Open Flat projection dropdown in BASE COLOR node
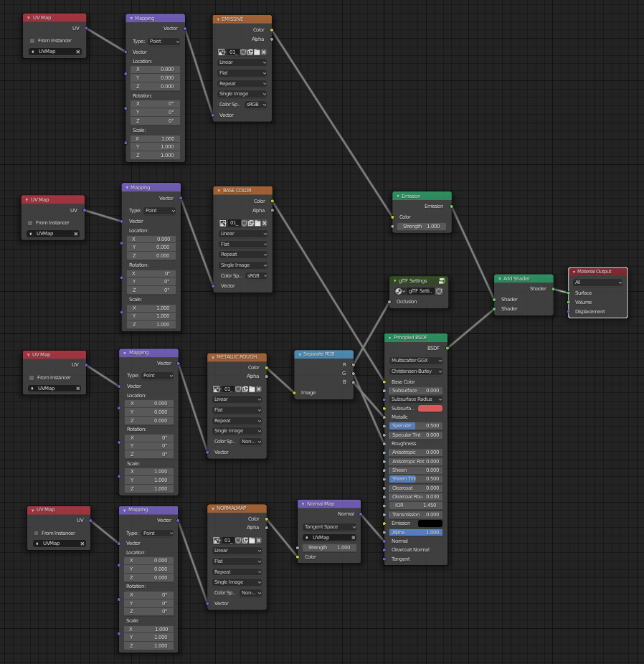 point(243,245)
